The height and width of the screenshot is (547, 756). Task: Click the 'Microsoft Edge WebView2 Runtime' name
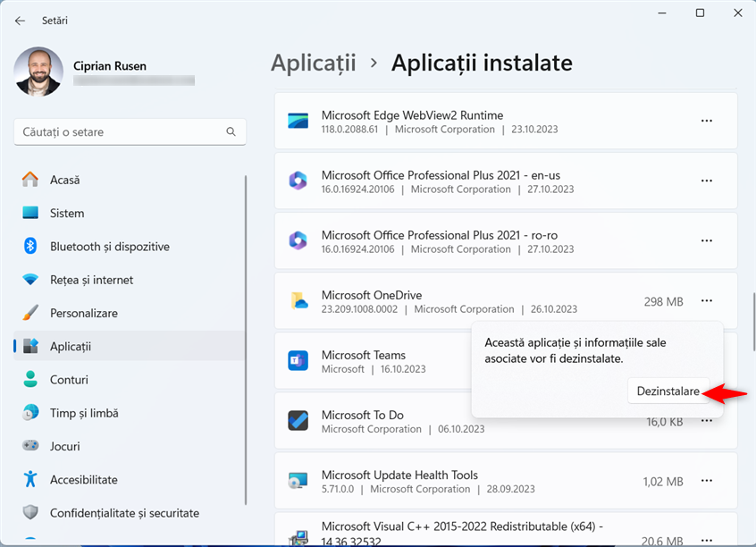click(412, 115)
